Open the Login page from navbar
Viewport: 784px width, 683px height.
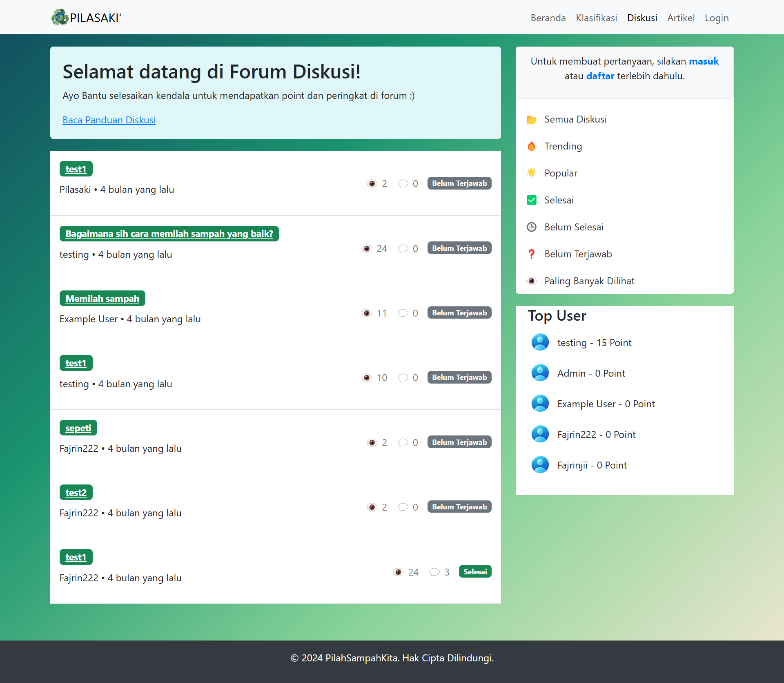716,18
